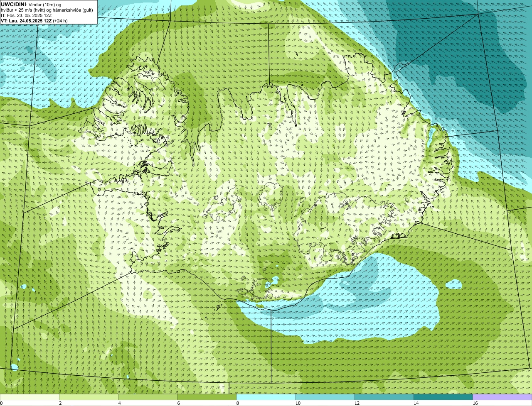Click the legend scale label '6'

(179, 403)
